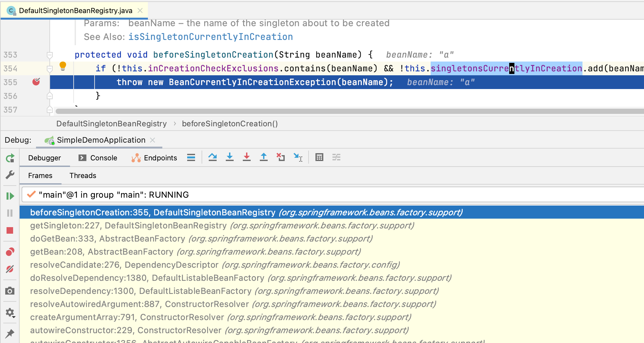This screenshot has width=644, height=343.
Task: Select the SimpleDemoApplication debug session tab
Action: click(x=99, y=140)
